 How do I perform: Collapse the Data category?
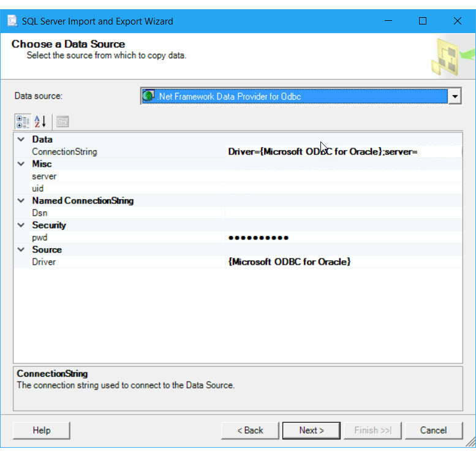(21, 140)
